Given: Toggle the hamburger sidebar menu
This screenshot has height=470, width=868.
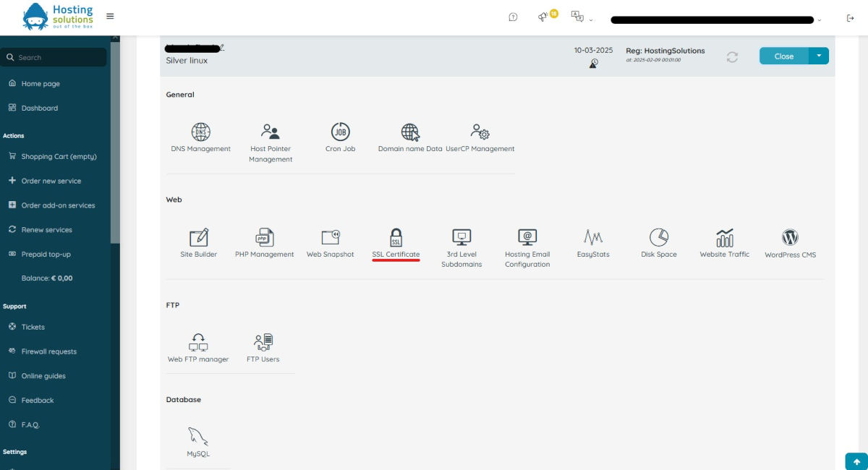Looking at the screenshot, I should click(110, 16).
